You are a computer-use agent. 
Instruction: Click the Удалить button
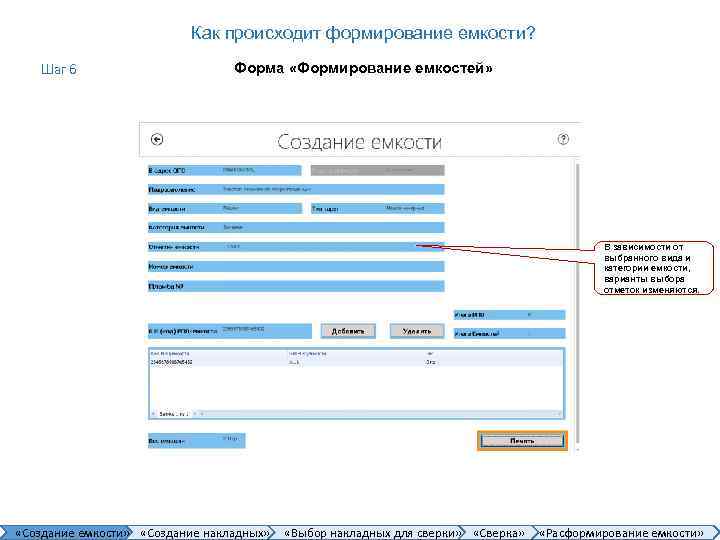pyautogui.click(x=417, y=331)
